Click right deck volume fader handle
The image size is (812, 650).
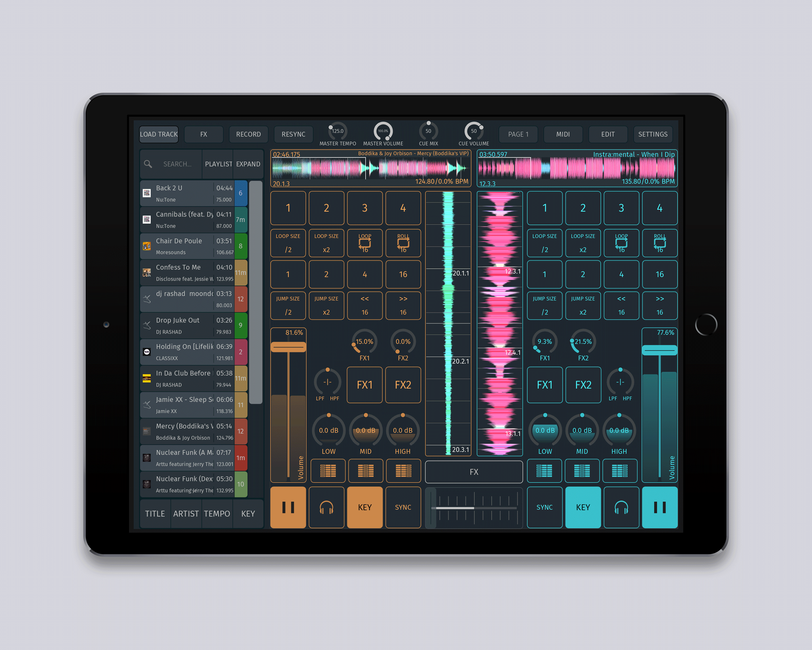click(x=659, y=350)
